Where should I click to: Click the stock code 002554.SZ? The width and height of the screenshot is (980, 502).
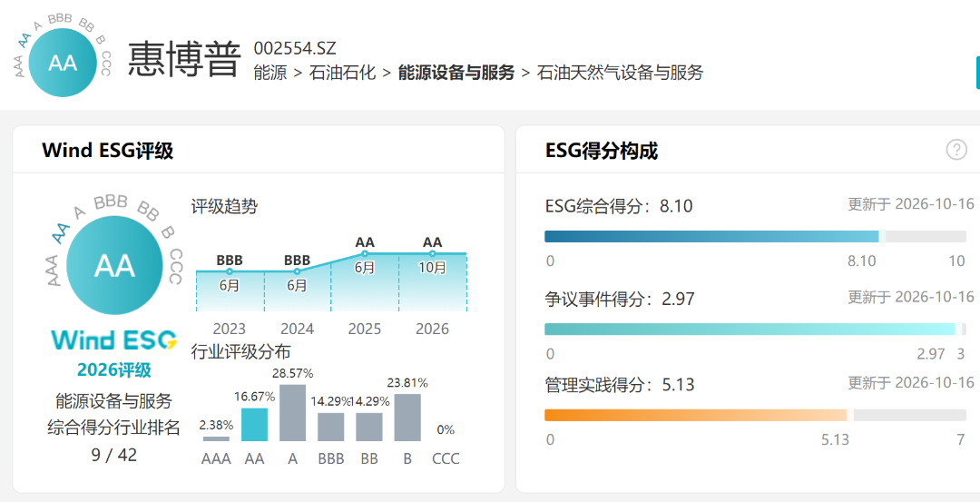click(x=295, y=48)
